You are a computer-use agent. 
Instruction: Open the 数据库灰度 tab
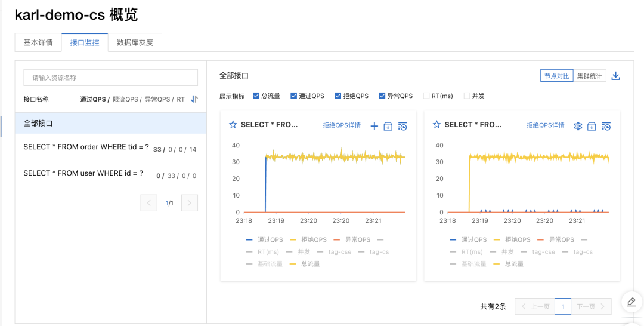point(135,43)
